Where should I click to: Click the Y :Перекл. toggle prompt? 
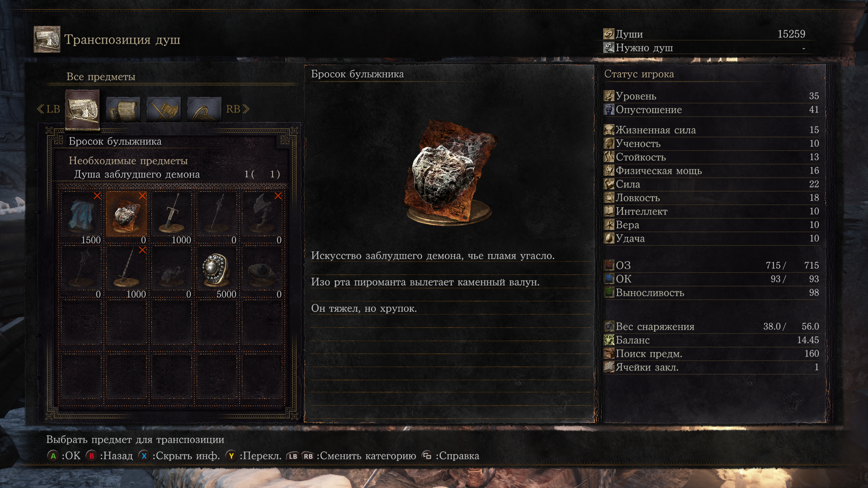point(254,455)
